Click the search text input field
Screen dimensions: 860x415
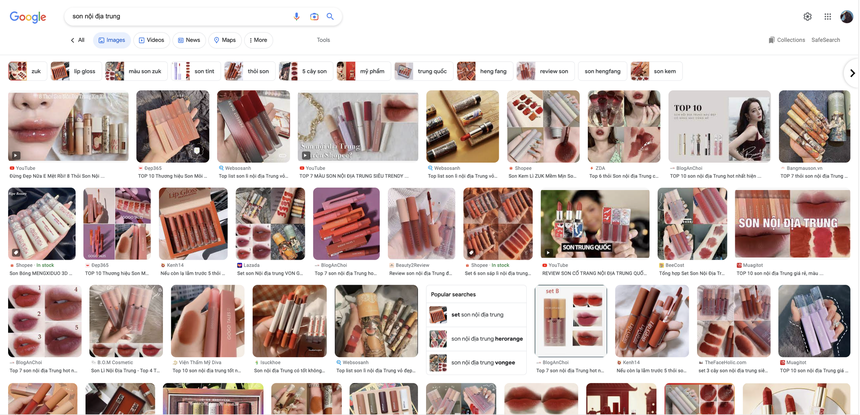(x=175, y=17)
